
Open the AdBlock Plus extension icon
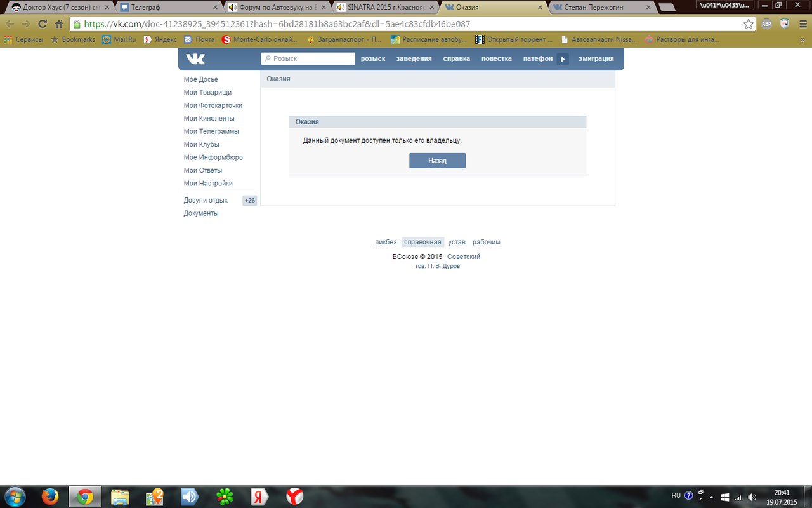(x=766, y=24)
